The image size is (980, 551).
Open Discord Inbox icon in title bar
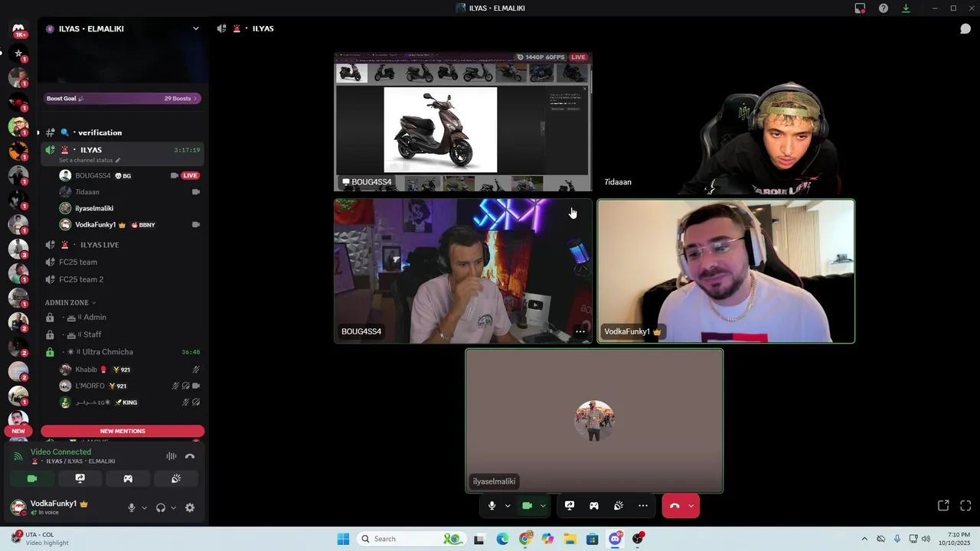(x=860, y=8)
